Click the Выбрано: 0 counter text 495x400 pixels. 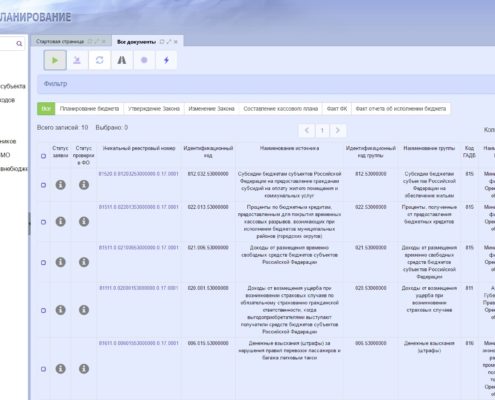tap(112, 128)
